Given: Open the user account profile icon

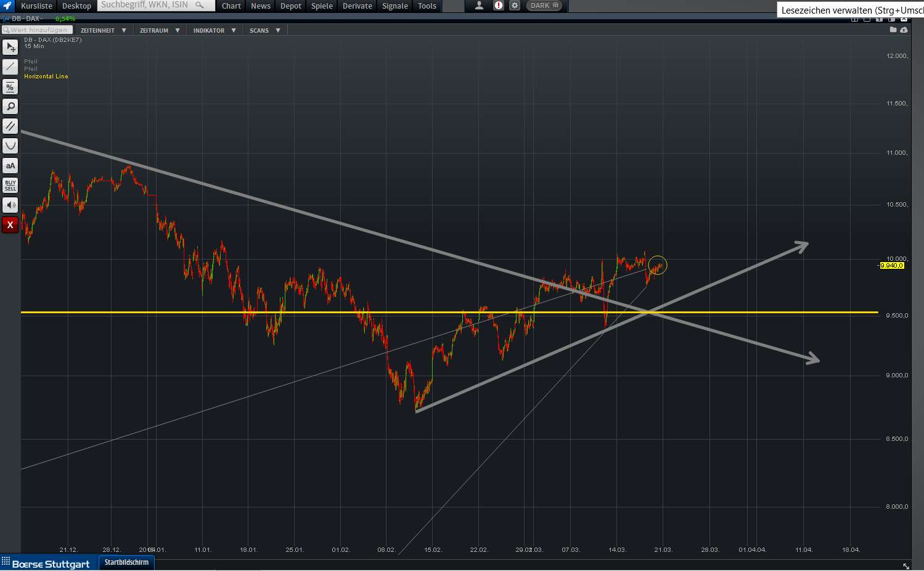Looking at the screenshot, I should (479, 6).
